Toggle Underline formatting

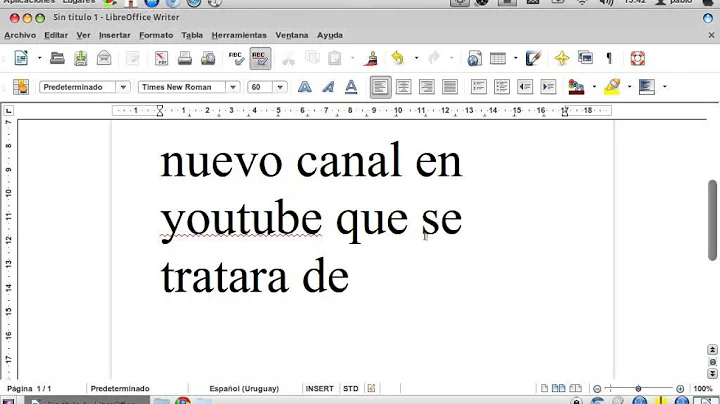pos(351,87)
